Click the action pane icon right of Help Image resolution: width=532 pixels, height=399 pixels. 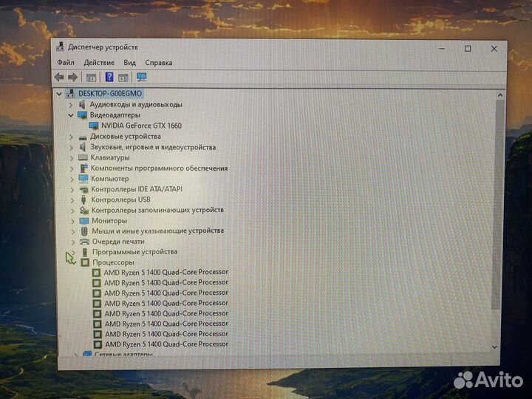tap(123, 77)
